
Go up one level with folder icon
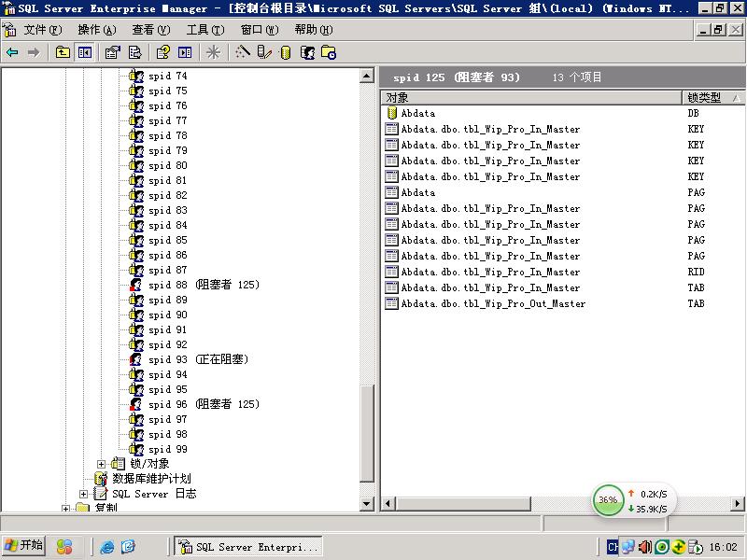tap(63, 52)
